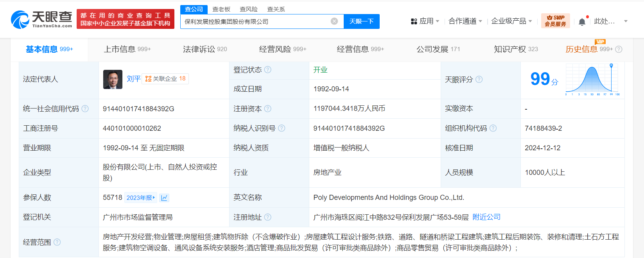
Task: Open legal representative 刘平 link
Action: (x=133, y=79)
